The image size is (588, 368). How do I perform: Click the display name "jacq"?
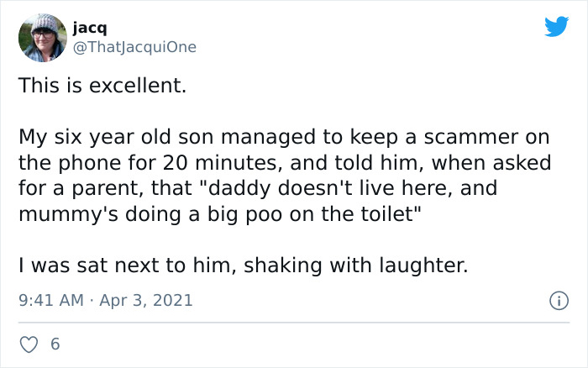coord(89,29)
